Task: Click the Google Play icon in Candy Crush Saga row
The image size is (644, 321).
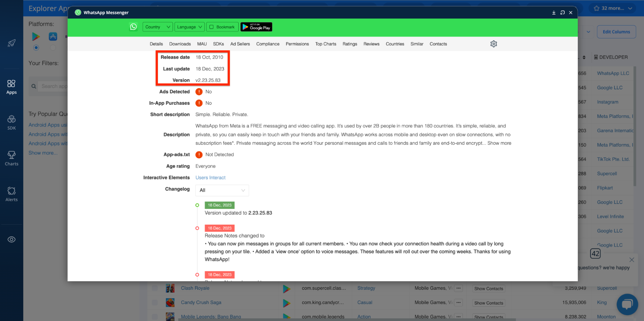Action: (x=286, y=303)
